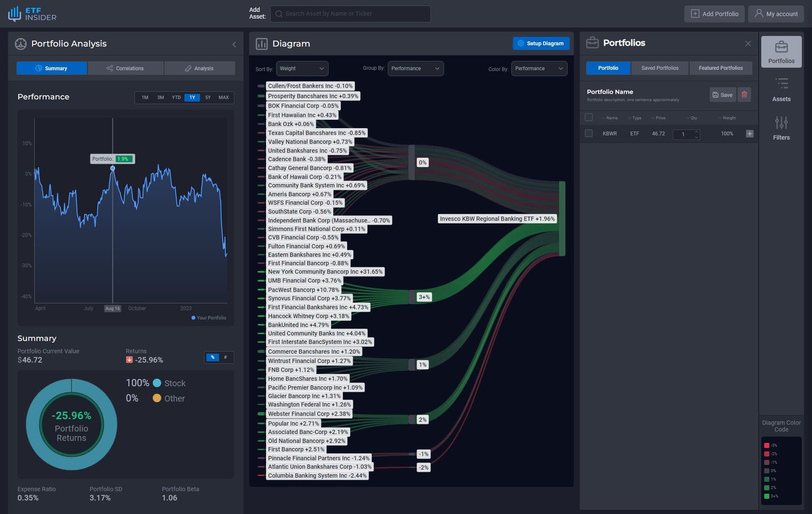The image size is (812, 514).
Task: Open the Color By Performance dropdown
Action: click(x=539, y=69)
